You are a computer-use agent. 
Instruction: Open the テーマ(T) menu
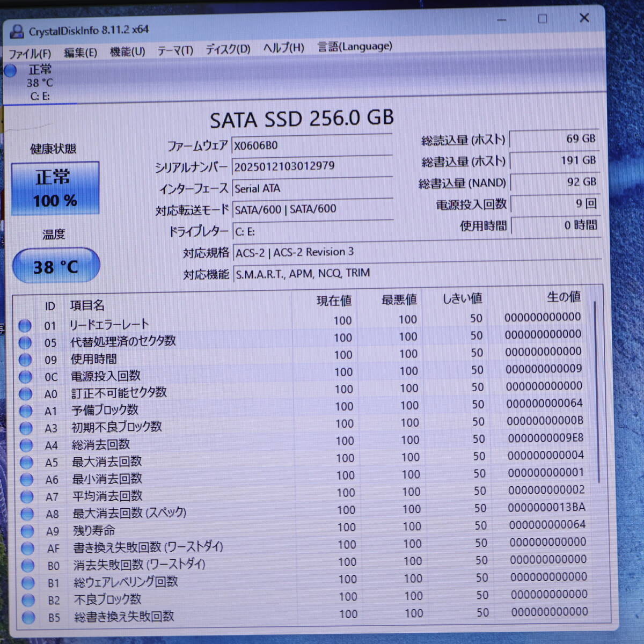[175, 50]
